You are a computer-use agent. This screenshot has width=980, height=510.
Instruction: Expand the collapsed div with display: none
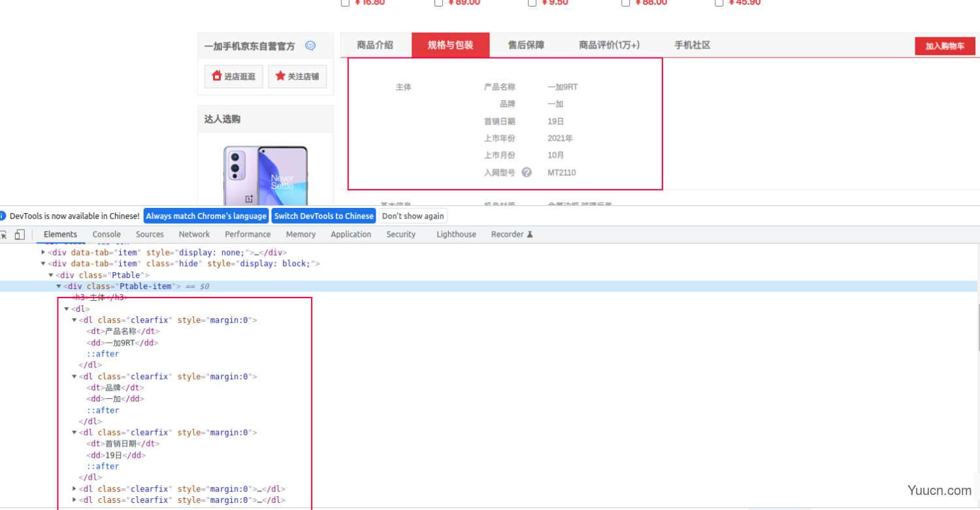tap(43, 252)
